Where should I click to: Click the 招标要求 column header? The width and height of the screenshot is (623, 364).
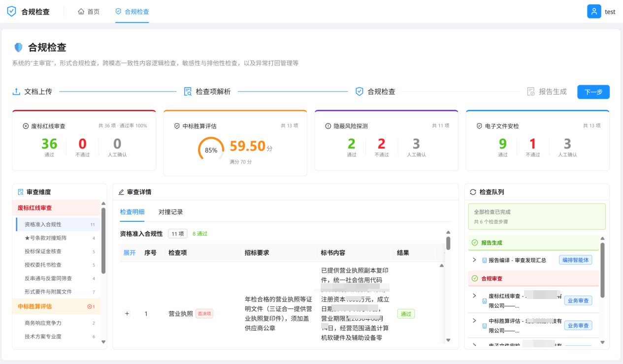tap(257, 253)
